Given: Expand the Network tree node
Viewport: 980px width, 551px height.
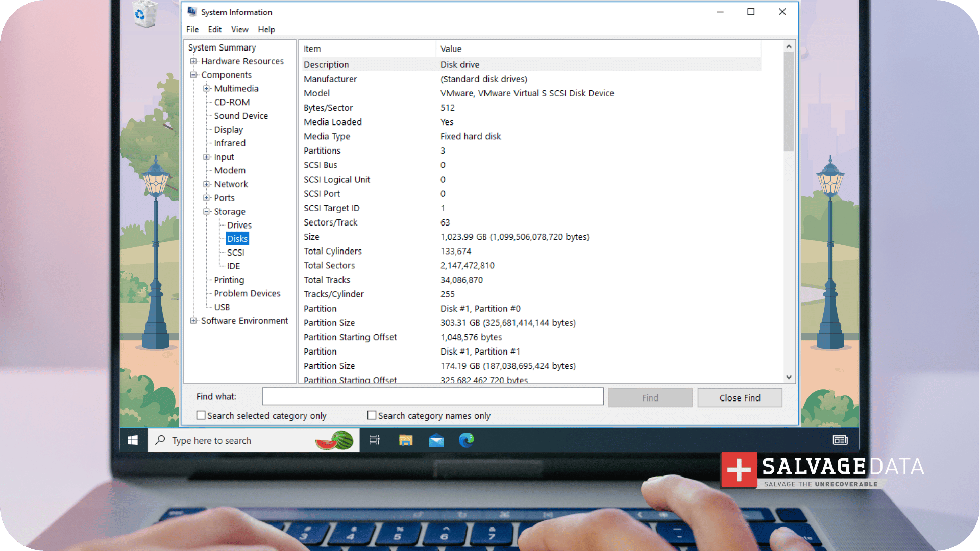Looking at the screenshot, I should click(x=206, y=184).
